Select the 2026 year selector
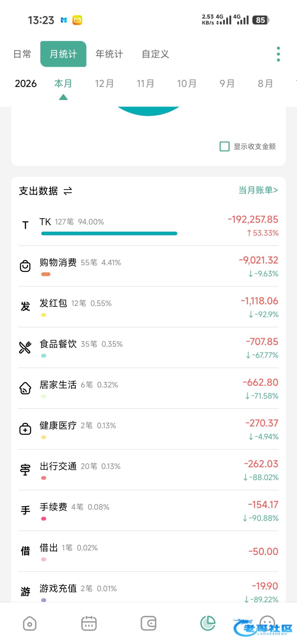 pos(26,84)
